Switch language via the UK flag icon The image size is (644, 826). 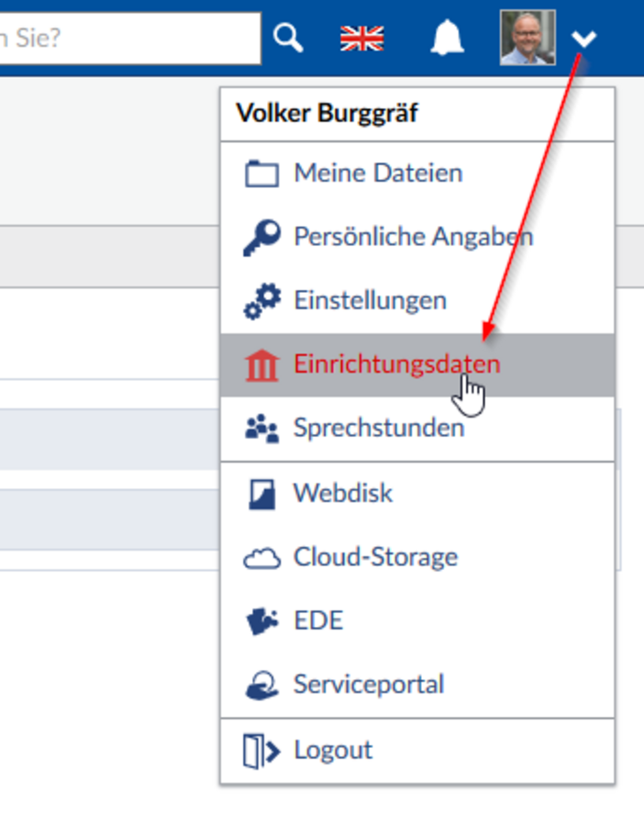[x=361, y=39]
